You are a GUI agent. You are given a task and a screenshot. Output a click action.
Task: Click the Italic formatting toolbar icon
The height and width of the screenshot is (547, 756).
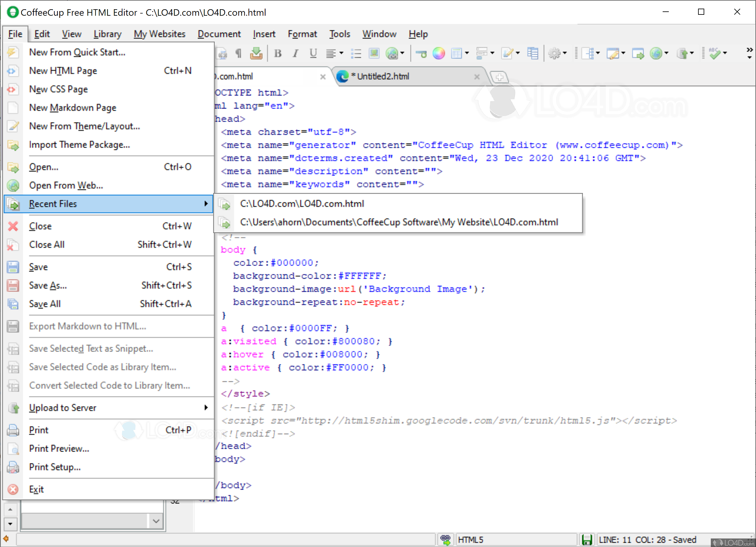[x=295, y=53]
